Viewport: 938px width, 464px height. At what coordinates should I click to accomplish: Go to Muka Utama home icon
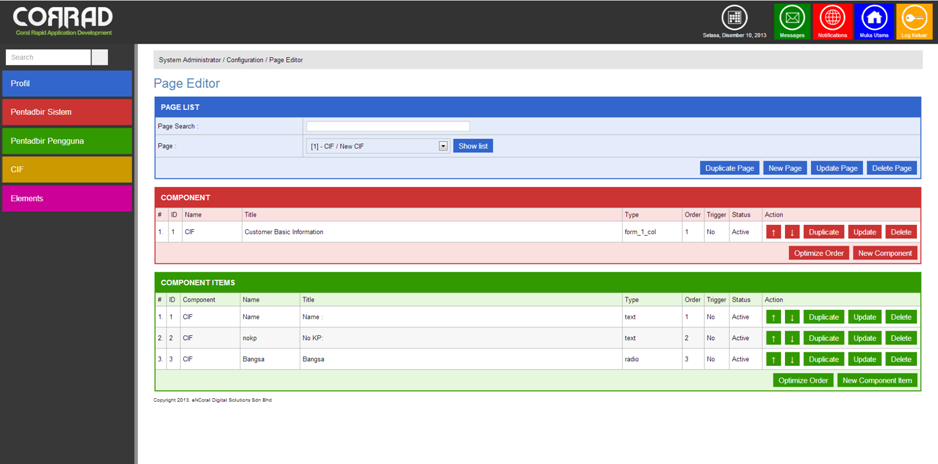click(x=874, y=19)
